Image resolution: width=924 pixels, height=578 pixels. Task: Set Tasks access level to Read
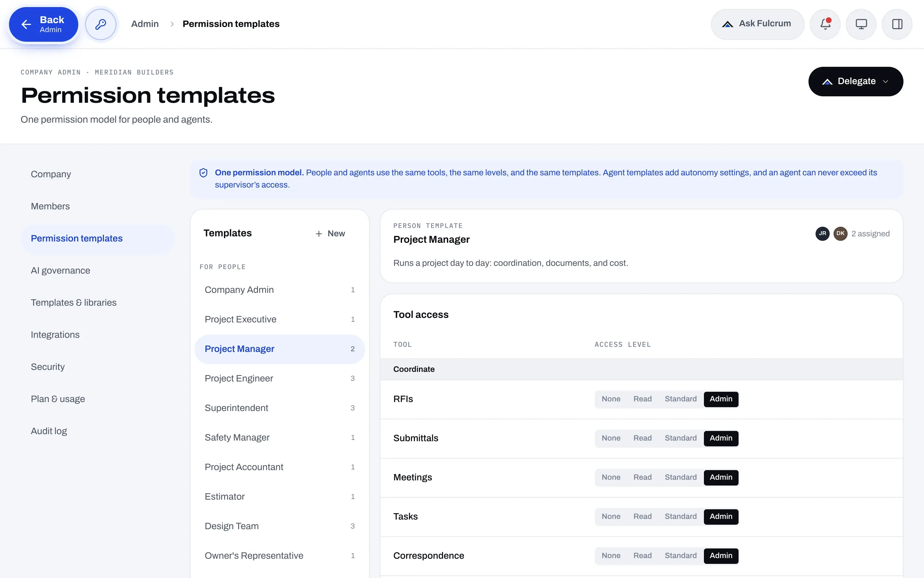click(642, 517)
